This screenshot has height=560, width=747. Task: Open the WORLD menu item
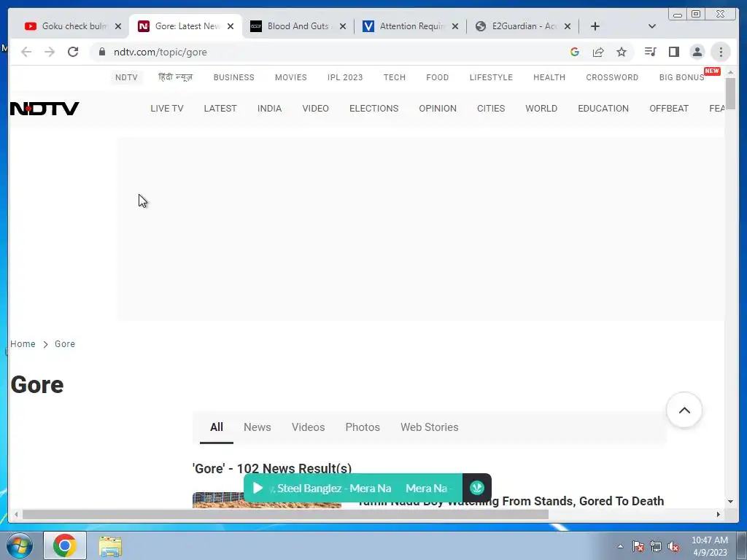click(x=541, y=109)
